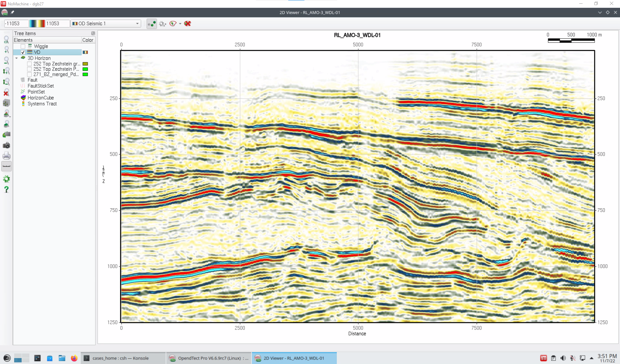Click the camera snapshot icon
The height and width of the screenshot is (364, 620).
6,145
